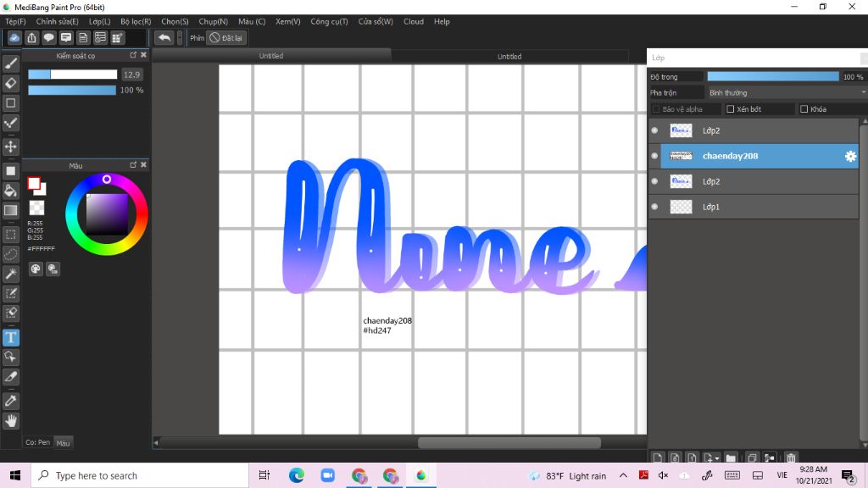The width and height of the screenshot is (868, 488).
Task: Expand the add layer dropdown arrow
Action: pyautogui.click(x=717, y=458)
